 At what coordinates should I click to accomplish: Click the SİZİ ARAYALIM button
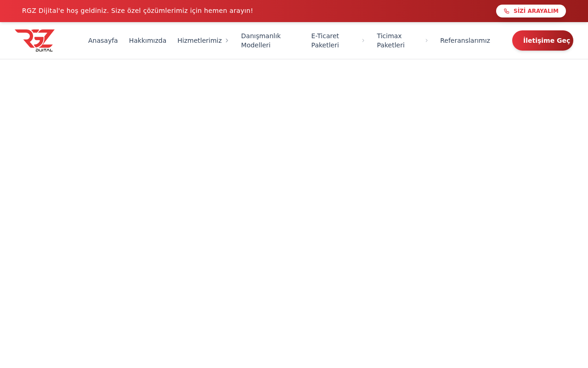point(531,11)
